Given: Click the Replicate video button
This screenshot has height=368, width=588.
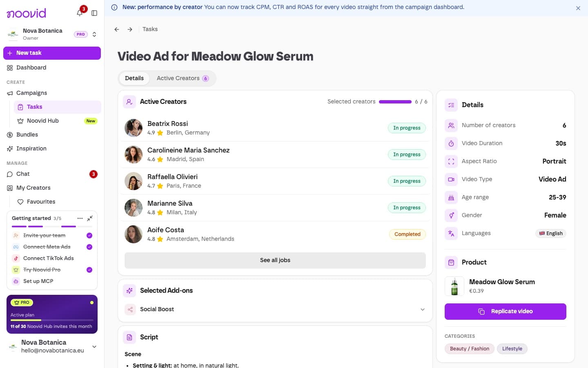Looking at the screenshot, I should pos(506,312).
